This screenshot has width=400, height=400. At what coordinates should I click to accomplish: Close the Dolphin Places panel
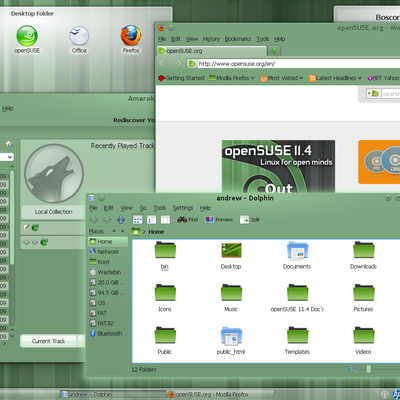pyautogui.click(x=123, y=231)
